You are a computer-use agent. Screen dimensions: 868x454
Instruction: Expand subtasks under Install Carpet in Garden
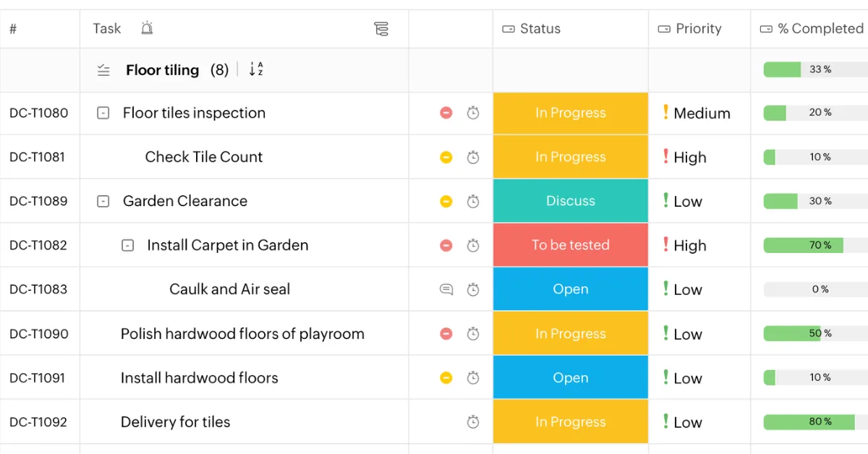pyautogui.click(x=127, y=245)
